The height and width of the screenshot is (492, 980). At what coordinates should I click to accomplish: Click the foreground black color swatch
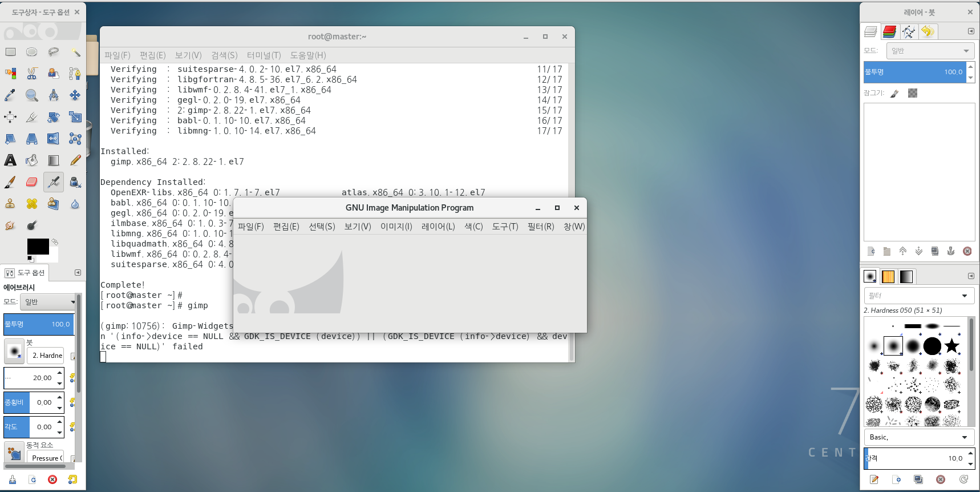click(38, 247)
